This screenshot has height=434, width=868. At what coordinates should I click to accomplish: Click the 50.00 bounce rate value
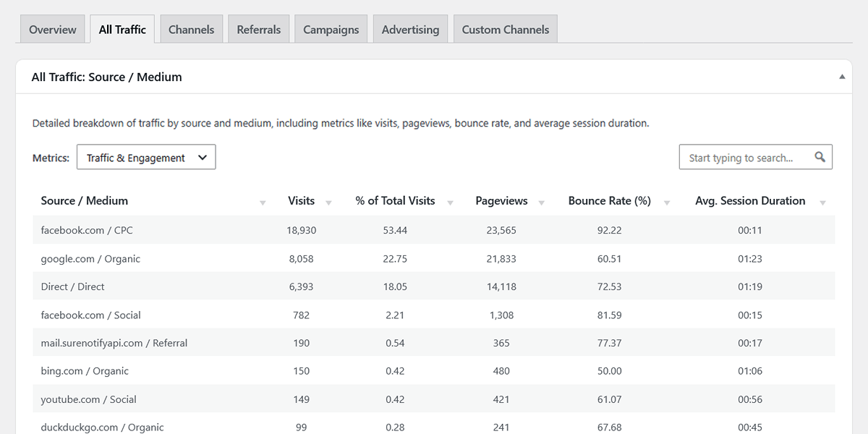tap(609, 371)
